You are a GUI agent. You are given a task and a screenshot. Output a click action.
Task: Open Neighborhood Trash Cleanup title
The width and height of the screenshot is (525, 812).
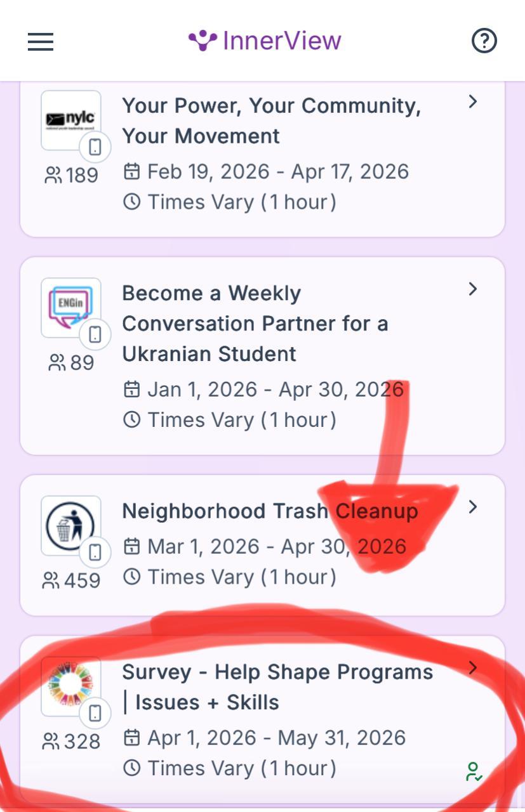point(270,511)
